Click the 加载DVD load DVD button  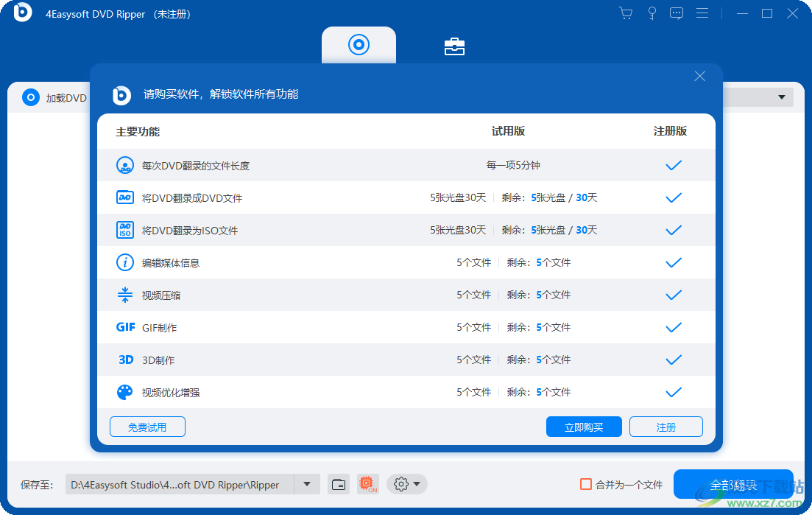(x=54, y=97)
